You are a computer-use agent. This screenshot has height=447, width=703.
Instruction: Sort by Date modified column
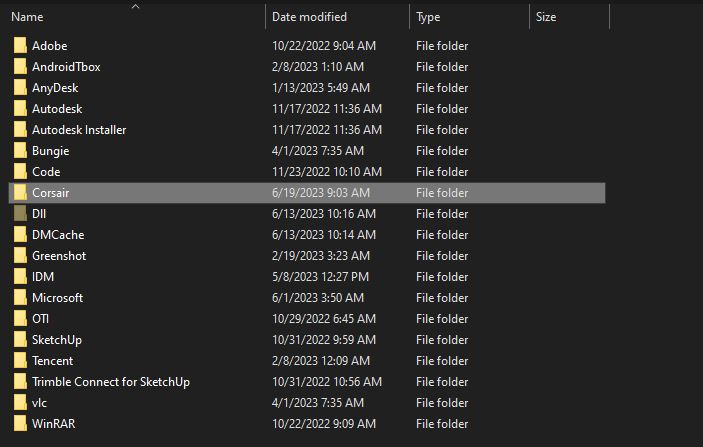click(x=309, y=17)
